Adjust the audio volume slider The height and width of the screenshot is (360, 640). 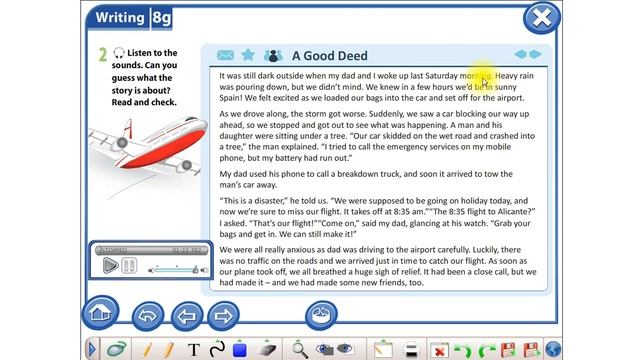click(176, 269)
